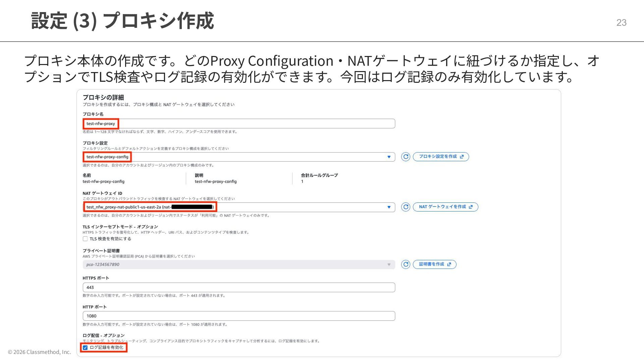This screenshot has height=362, width=644.
Task: Click refresh icon beside private certificate dropdown
Action: click(406, 264)
